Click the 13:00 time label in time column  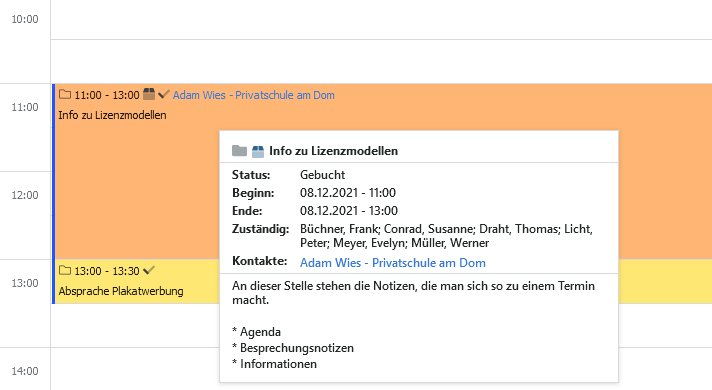(x=25, y=283)
